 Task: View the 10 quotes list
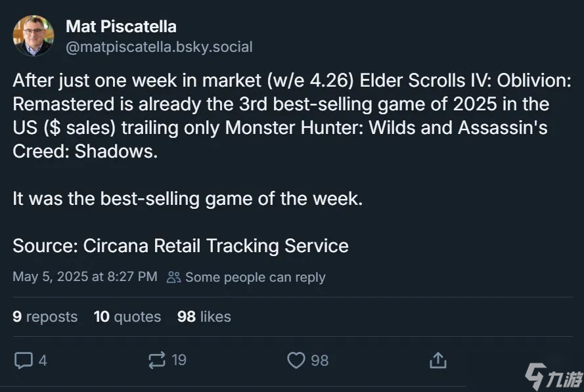click(x=127, y=316)
